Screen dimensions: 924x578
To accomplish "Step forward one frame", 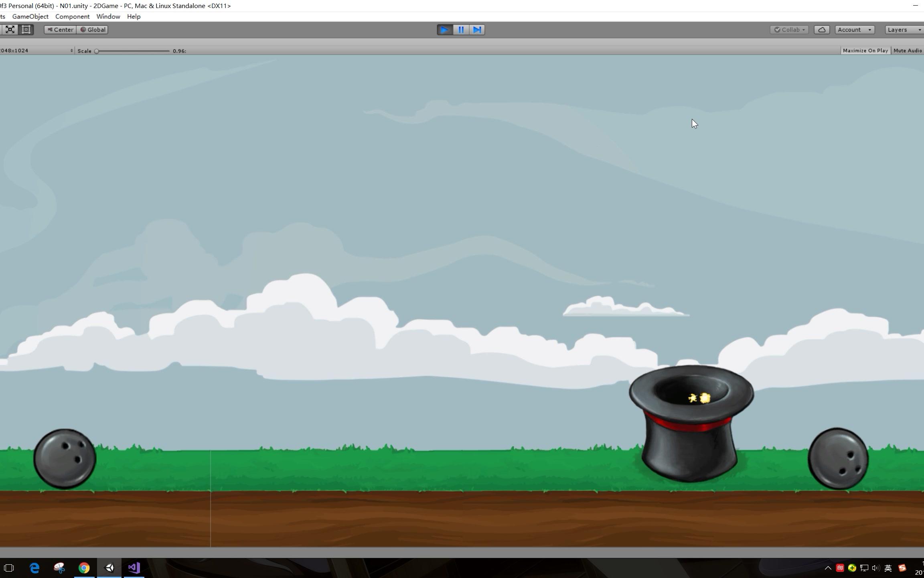I will (x=477, y=30).
